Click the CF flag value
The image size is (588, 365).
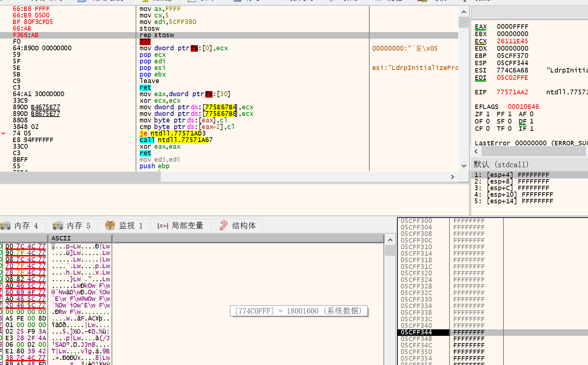[488, 129]
